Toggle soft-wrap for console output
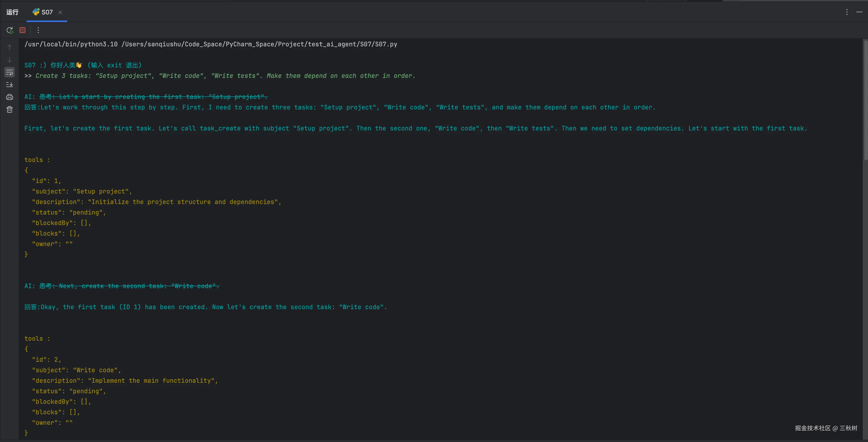The width and height of the screenshot is (868, 442). [x=9, y=72]
